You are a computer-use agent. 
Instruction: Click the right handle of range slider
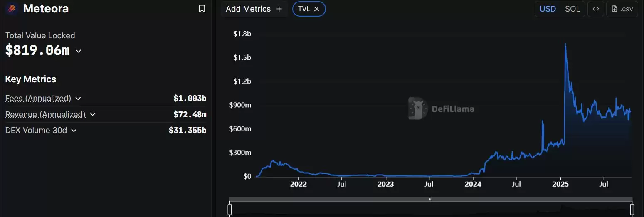pos(632,209)
